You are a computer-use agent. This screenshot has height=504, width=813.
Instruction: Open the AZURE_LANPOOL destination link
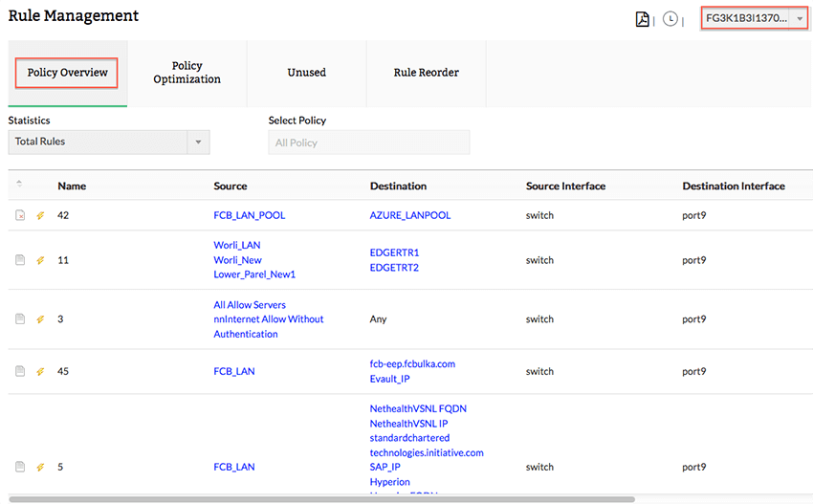click(409, 215)
